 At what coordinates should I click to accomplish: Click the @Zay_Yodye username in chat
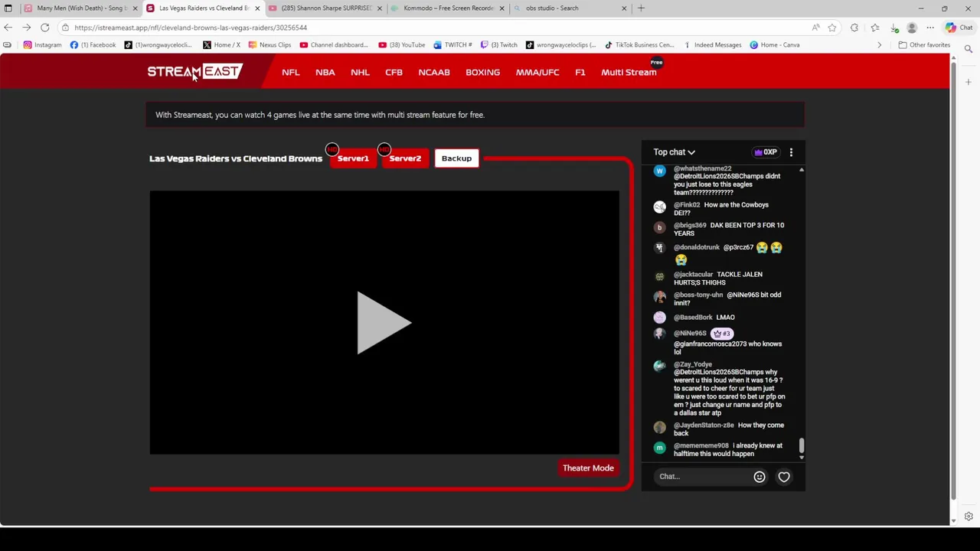[x=693, y=364]
